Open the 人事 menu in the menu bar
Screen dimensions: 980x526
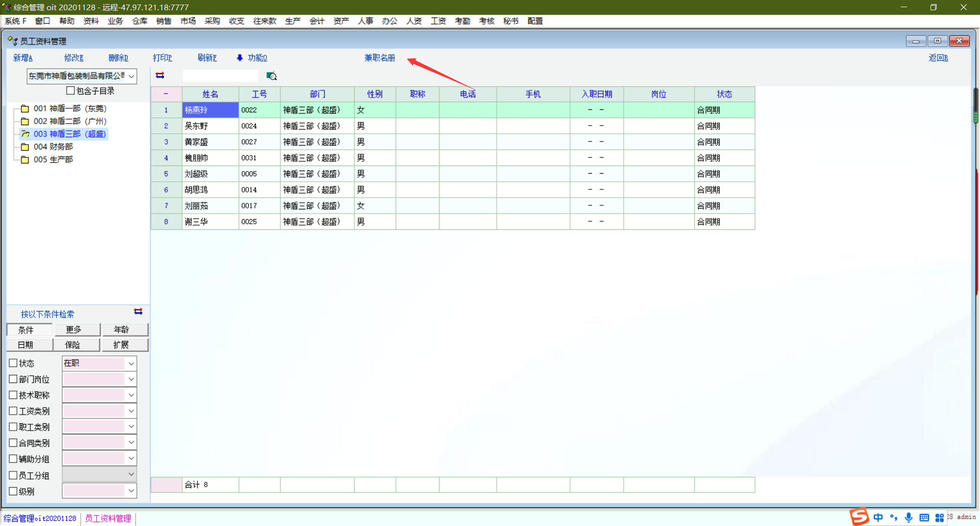[x=365, y=21]
